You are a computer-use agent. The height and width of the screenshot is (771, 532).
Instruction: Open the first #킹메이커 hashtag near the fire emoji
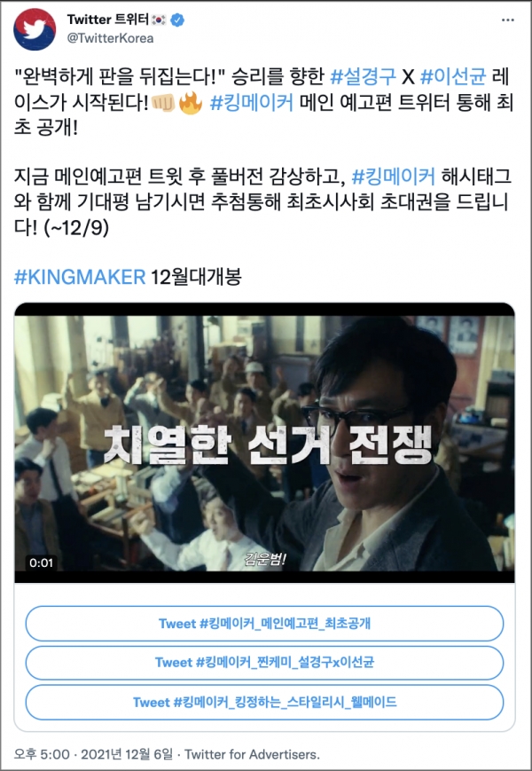(x=251, y=103)
